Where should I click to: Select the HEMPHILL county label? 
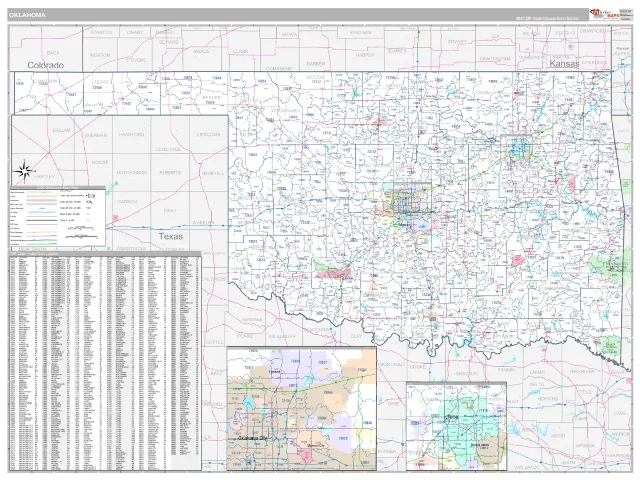pos(213,173)
